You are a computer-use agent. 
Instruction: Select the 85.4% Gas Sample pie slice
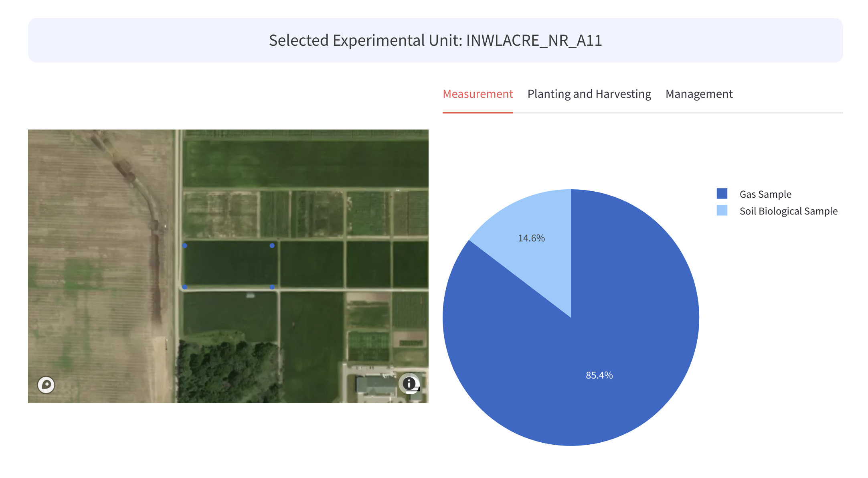pyautogui.click(x=599, y=375)
